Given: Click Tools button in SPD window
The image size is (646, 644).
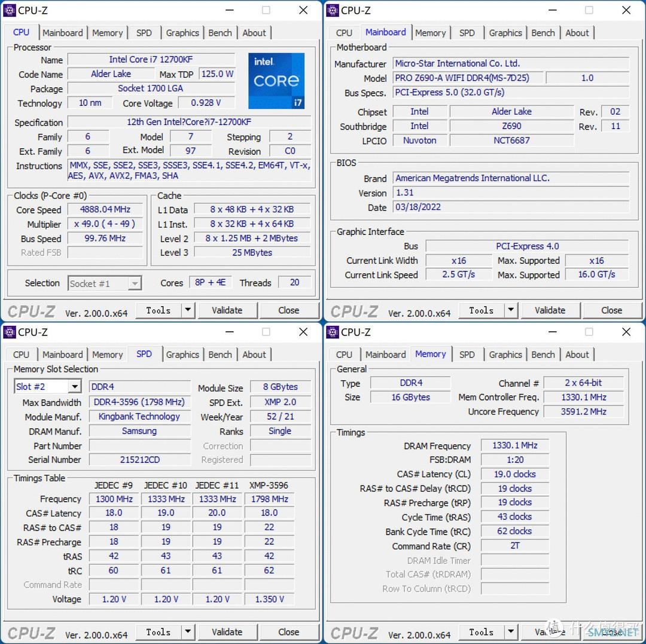Looking at the screenshot, I should [159, 631].
